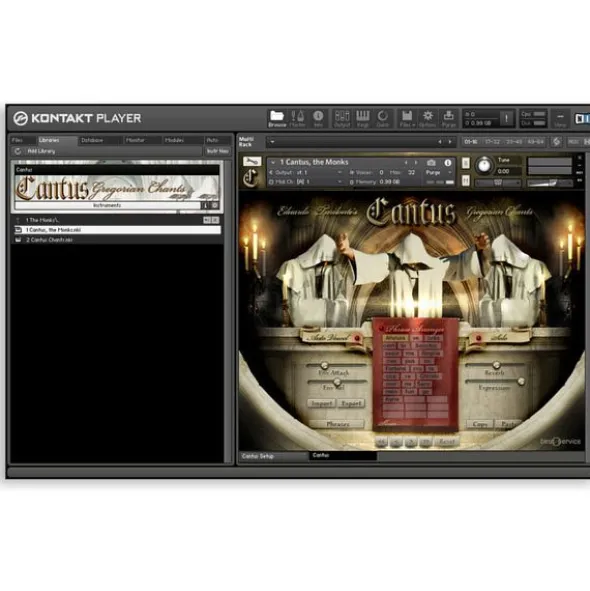Click the instrument info icon

(x=447, y=162)
